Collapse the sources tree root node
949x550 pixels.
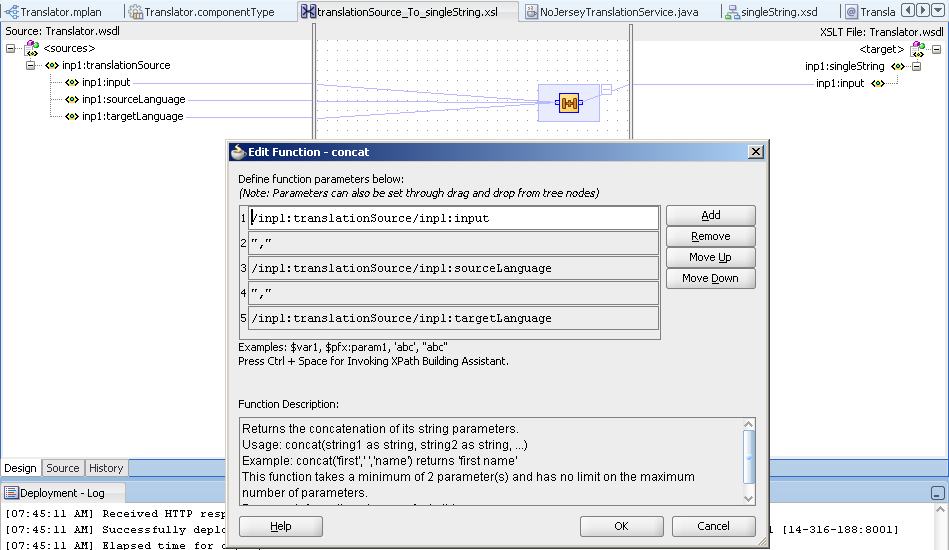(11, 48)
